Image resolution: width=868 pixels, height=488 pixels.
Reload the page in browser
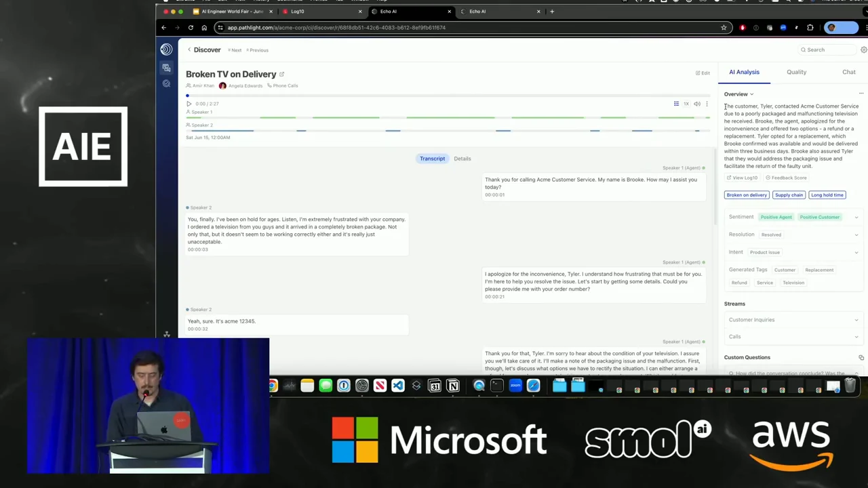[x=191, y=28]
